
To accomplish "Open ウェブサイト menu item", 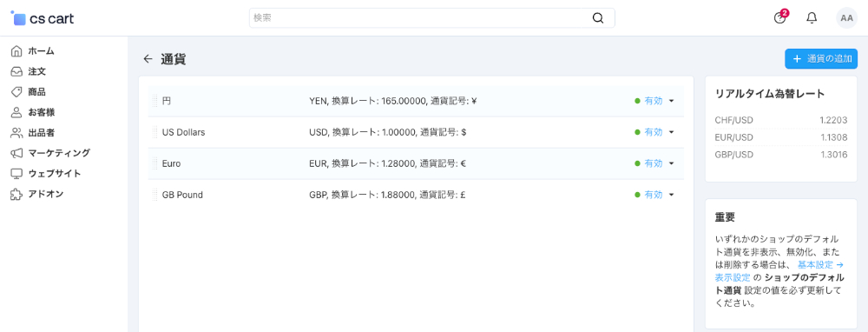I will [54, 174].
